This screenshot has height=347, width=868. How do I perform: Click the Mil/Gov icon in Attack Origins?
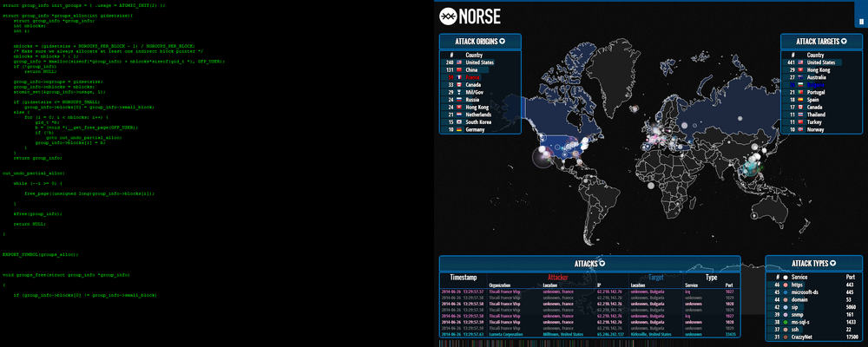pos(459,93)
